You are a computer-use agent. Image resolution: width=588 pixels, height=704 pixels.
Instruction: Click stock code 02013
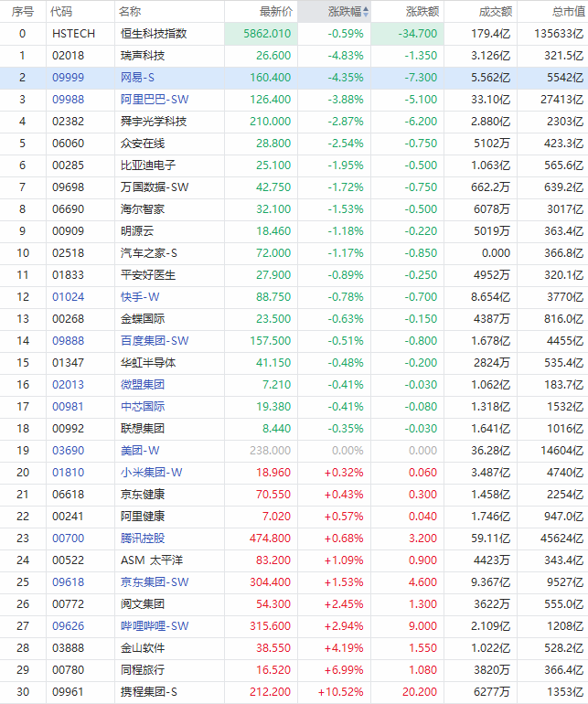(x=68, y=385)
